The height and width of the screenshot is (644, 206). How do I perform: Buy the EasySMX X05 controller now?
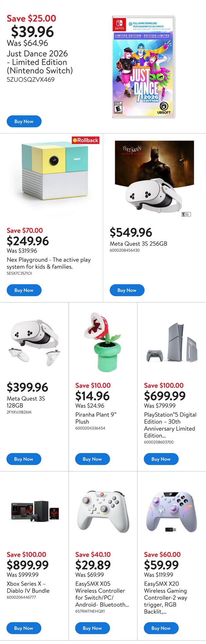point(92,628)
